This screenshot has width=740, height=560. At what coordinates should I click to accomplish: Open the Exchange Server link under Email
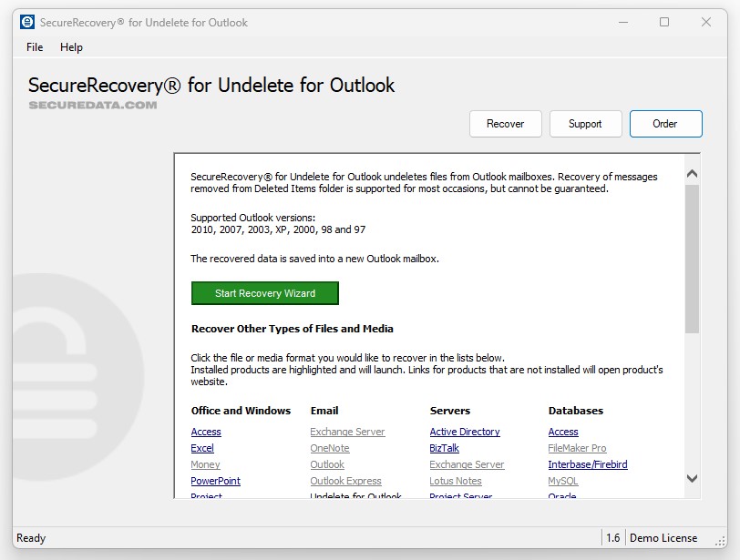pos(347,432)
